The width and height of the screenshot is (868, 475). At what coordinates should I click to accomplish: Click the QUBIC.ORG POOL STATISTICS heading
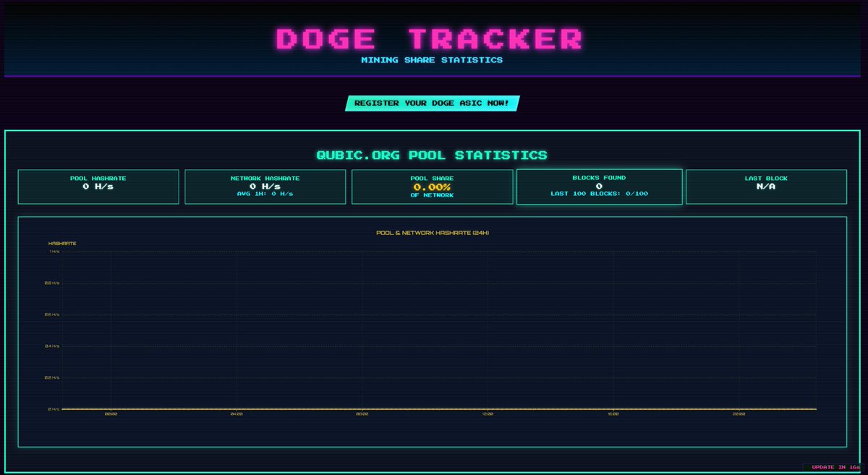(434, 155)
